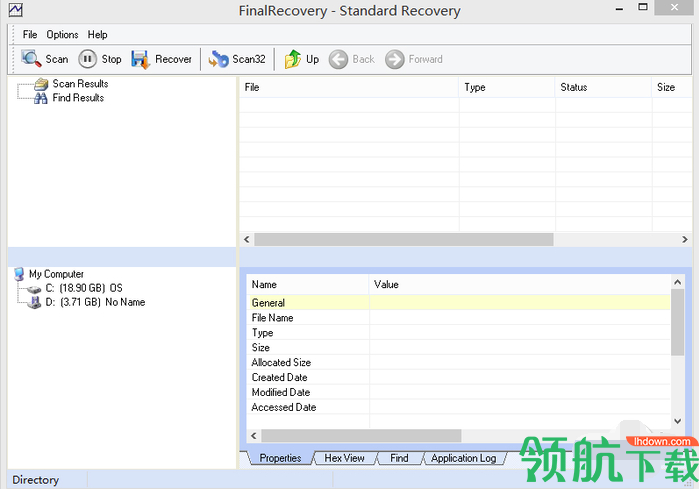Image resolution: width=699 pixels, height=489 pixels.
Task: Sort by the Status column header
Action: click(x=604, y=87)
